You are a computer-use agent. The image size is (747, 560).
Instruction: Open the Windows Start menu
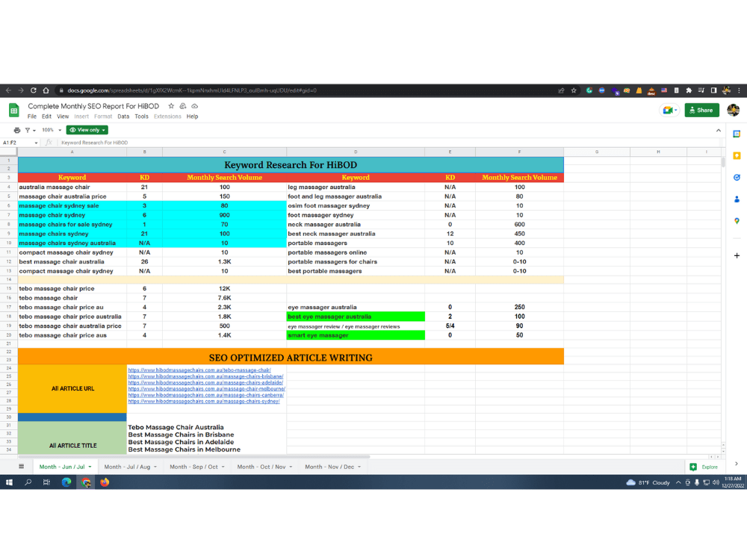(9, 482)
